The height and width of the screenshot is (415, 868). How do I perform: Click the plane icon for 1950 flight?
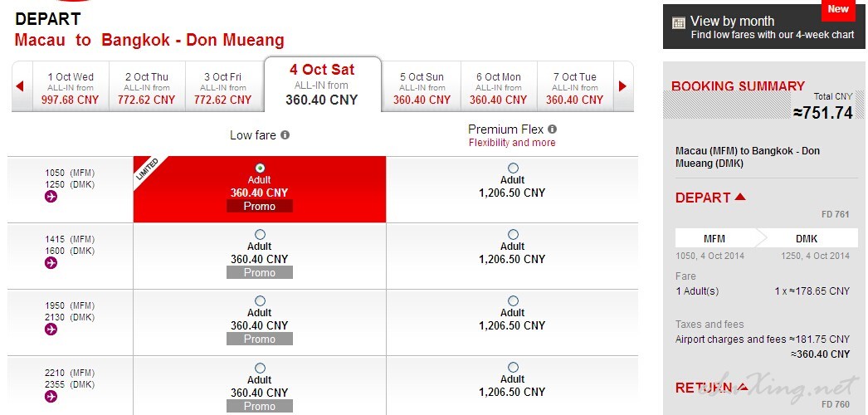click(x=51, y=330)
